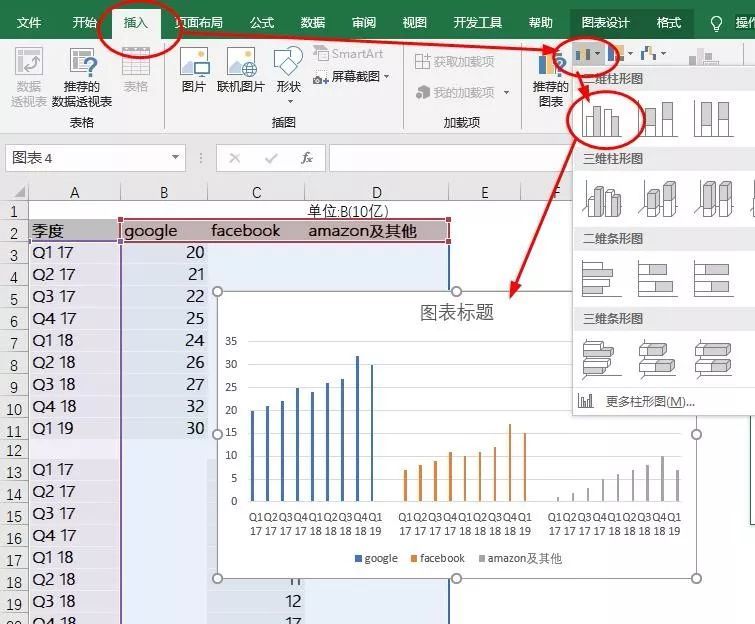Screen dimensions: 755x624
Task: Click the chart top-left resize handle
Action: pyautogui.click(x=218, y=291)
